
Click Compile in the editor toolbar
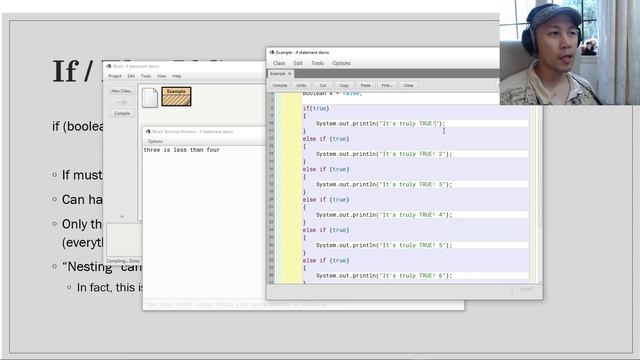pyautogui.click(x=280, y=85)
